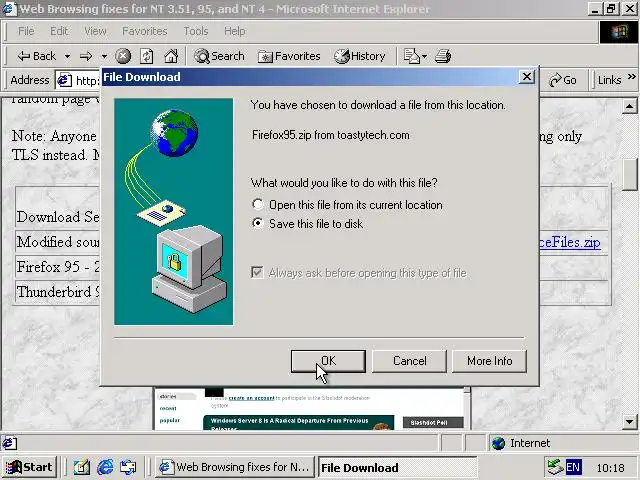The width and height of the screenshot is (640, 480).
Task: Open the Edit menu
Action: coord(59,31)
